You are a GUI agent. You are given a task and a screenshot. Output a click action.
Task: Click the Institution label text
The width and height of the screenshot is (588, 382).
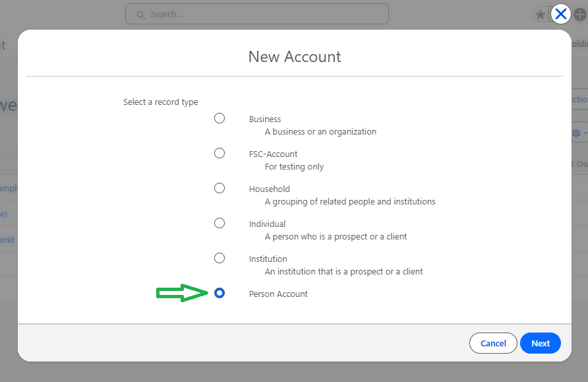(268, 259)
